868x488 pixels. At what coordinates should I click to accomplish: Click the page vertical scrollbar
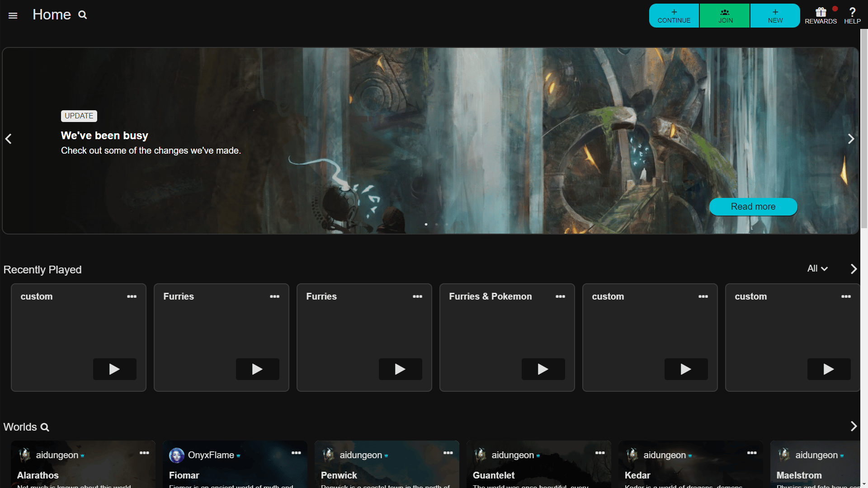[x=864, y=129]
